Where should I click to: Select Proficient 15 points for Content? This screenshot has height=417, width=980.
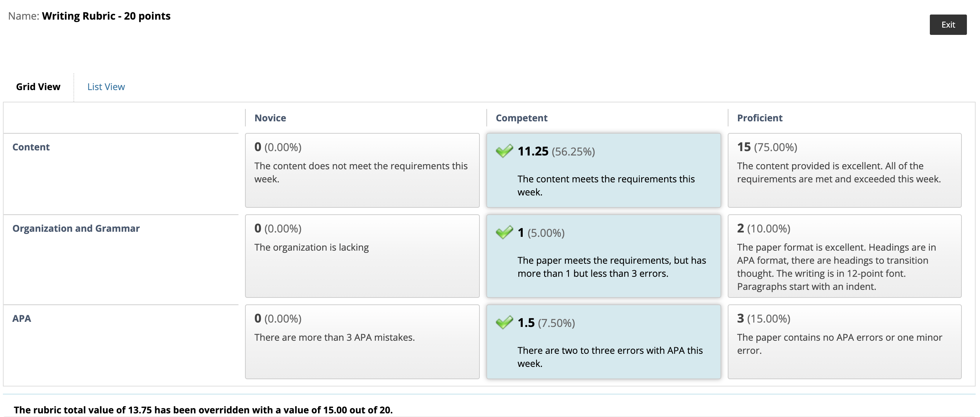click(844, 170)
